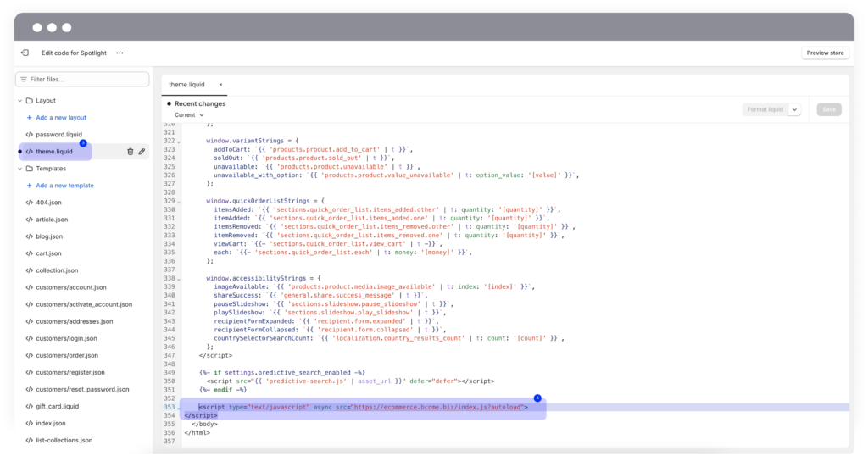Open customers/reset_password.json file
Screen dimensions: 868x456
tap(82, 390)
